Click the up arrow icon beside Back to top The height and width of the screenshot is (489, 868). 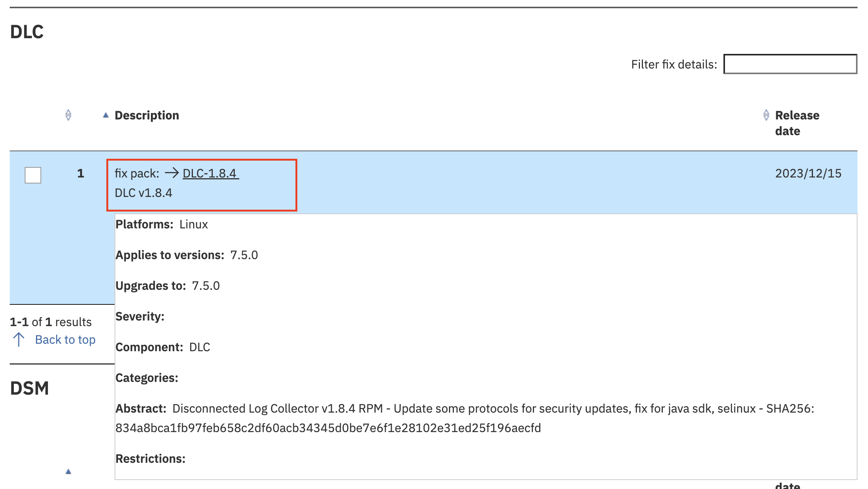click(x=19, y=340)
